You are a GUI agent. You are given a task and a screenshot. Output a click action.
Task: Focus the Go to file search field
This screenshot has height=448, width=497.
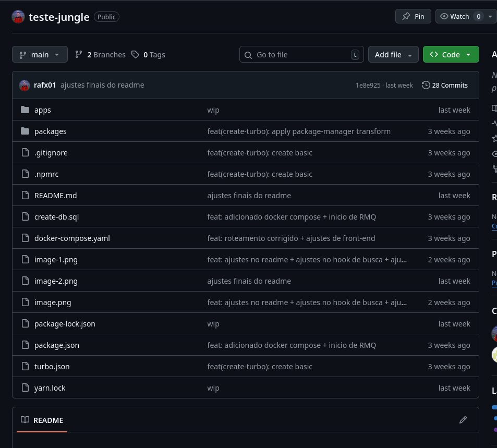tap(301, 55)
